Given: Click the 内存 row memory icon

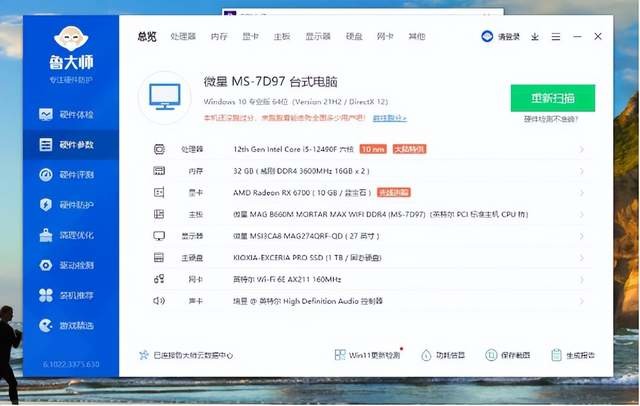Looking at the screenshot, I should tap(159, 171).
